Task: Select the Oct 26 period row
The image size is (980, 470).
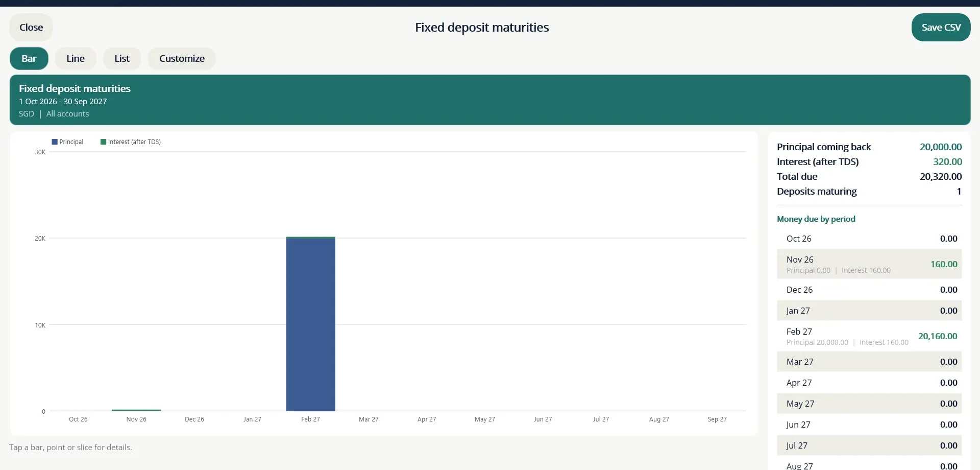Action: click(x=869, y=239)
